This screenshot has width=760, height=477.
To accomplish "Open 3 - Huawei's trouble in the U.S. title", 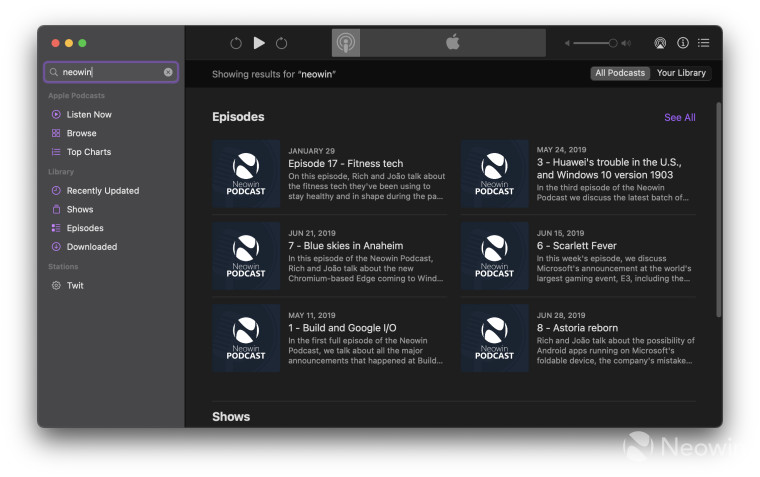I will 609,169.
